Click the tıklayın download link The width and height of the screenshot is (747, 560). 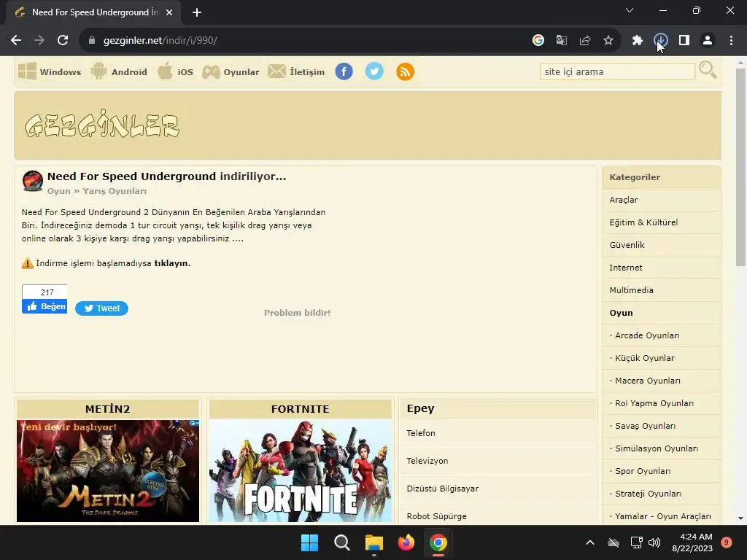(172, 263)
